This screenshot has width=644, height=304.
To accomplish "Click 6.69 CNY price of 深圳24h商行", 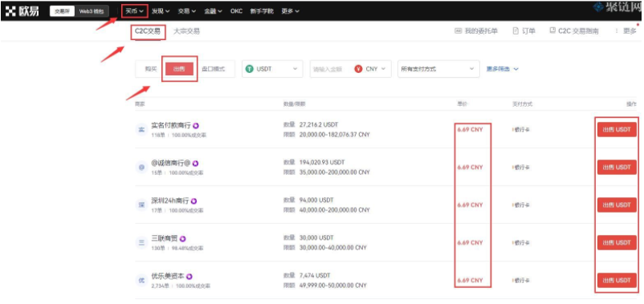I will (x=471, y=205).
